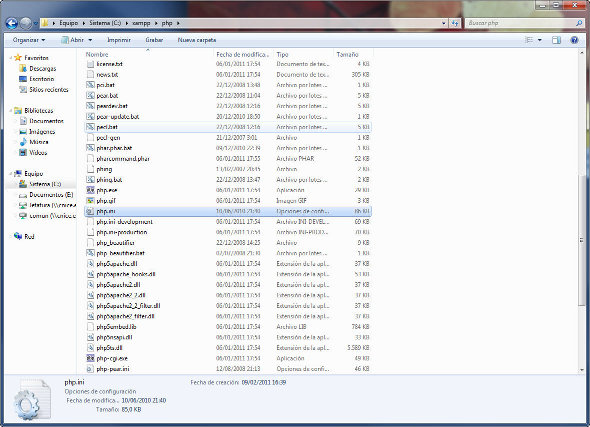This screenshot has width=590, height=427.
Task: Expand arrow after php in breadcrumb
Action: pyautogui.click(x=178, y=23)
